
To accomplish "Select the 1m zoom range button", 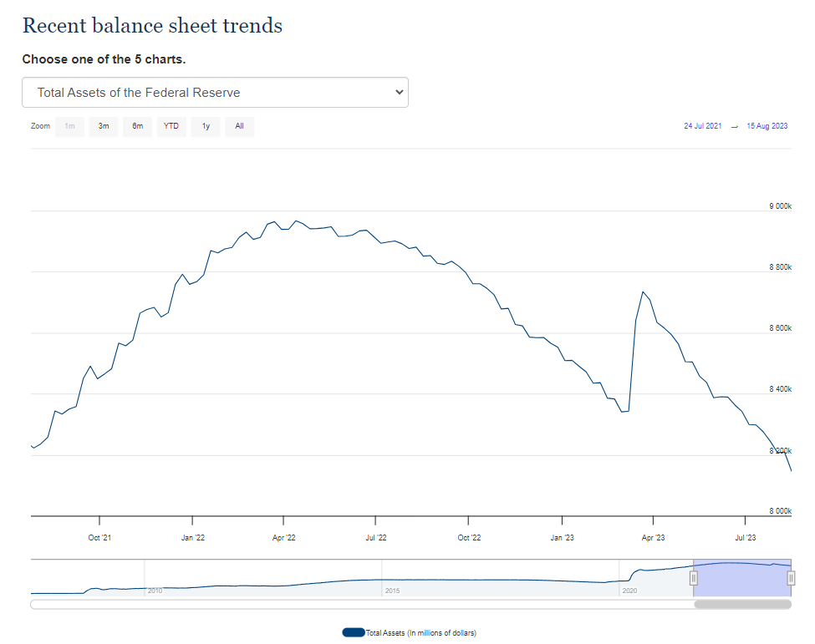I will tap(70, 126).
